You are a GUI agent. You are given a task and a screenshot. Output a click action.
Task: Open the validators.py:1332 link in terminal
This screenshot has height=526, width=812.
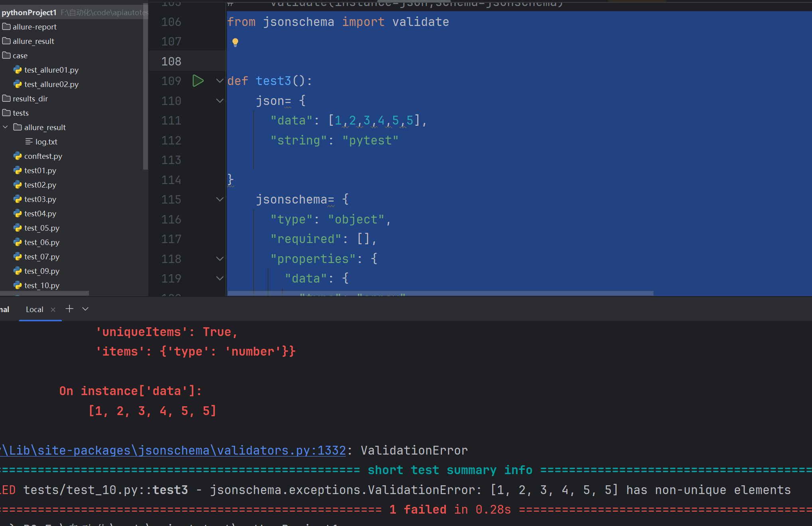173,451
